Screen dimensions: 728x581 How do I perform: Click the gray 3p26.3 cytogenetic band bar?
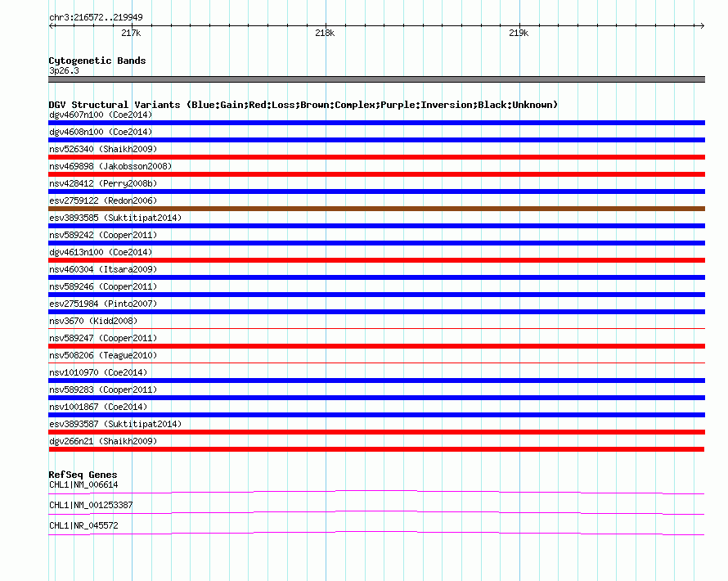point(376,79)
